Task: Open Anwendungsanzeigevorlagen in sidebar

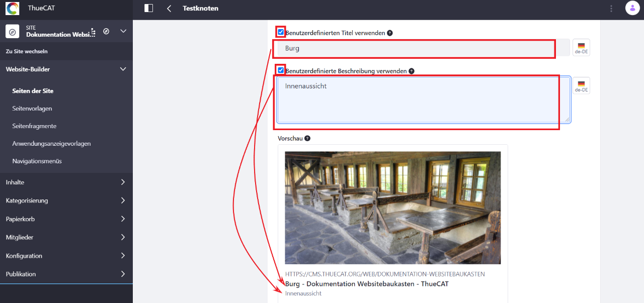Action: [51, 144]
